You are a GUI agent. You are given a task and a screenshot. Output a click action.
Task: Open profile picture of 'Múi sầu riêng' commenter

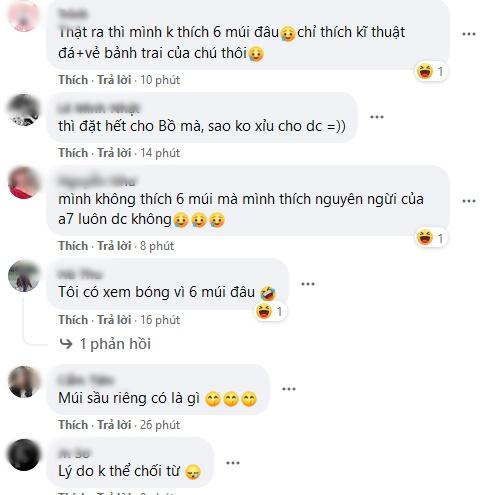point(24,382)
